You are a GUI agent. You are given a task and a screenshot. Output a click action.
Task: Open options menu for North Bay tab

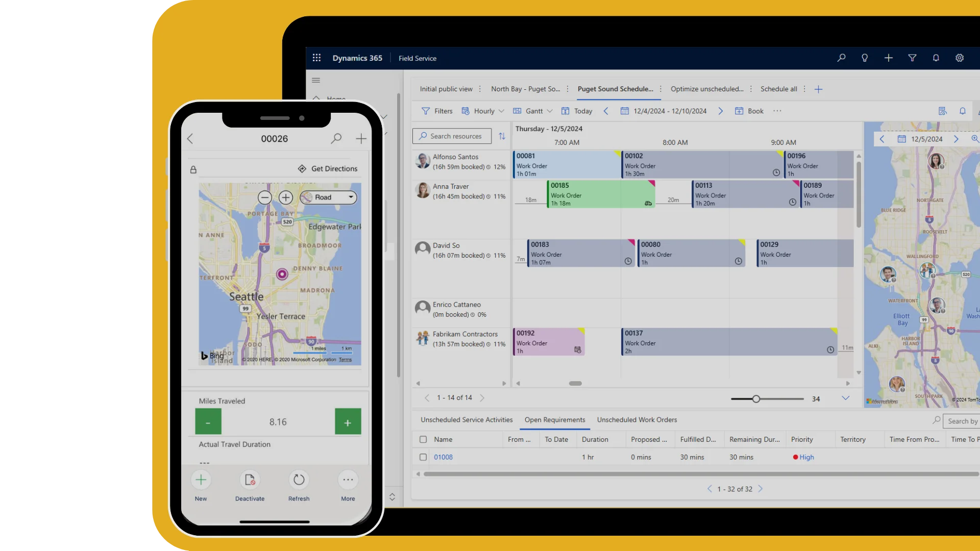point(567,89)
